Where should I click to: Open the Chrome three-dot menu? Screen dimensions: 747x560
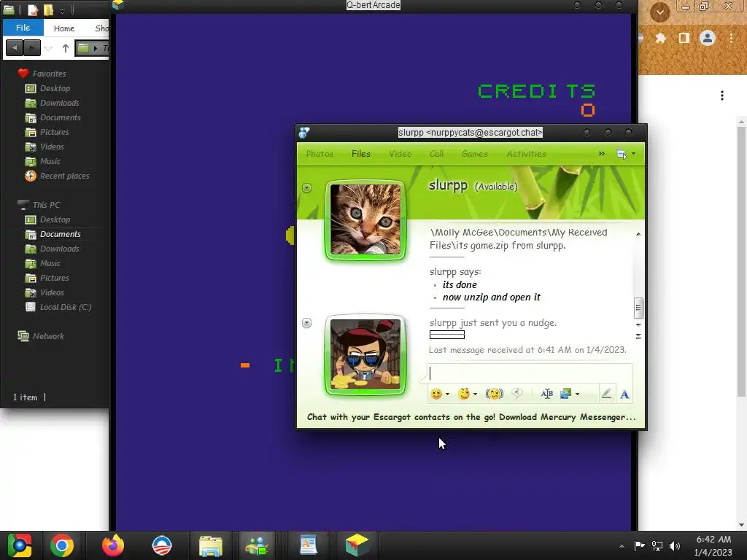coord(731,38)
